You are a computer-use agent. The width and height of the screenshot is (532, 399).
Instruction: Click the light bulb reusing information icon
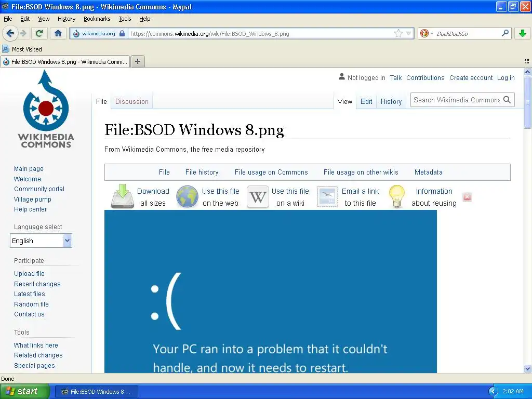396,196
